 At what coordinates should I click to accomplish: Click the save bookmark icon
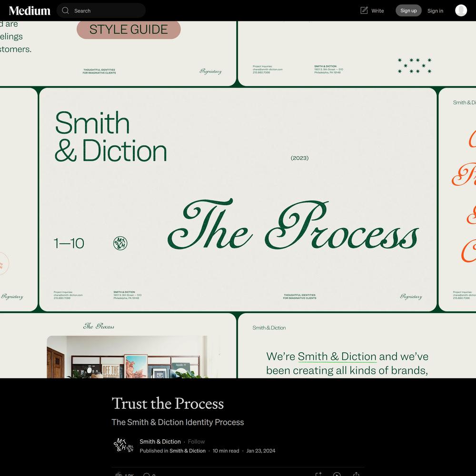tap(318, 474)
